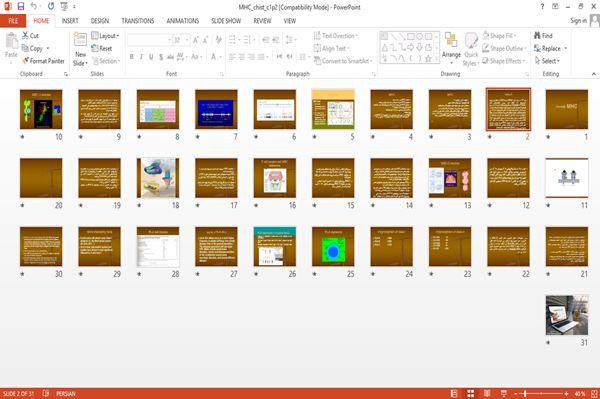600x399 pixels.
Task: Click the Undo arrow in Quick Access Toolbar
Action: 34,6
